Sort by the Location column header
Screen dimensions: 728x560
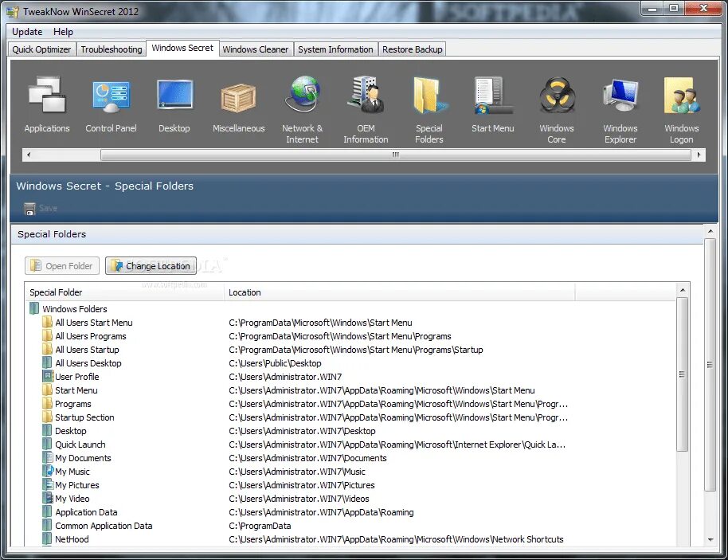pos(399,292)
